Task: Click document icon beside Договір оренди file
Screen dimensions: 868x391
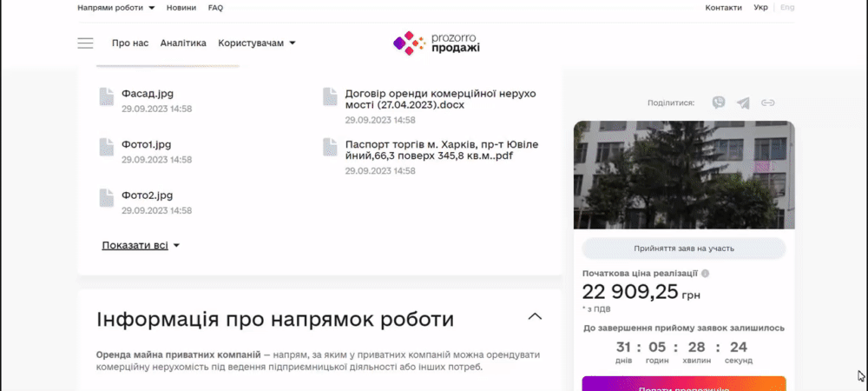Action: [330, 96]
